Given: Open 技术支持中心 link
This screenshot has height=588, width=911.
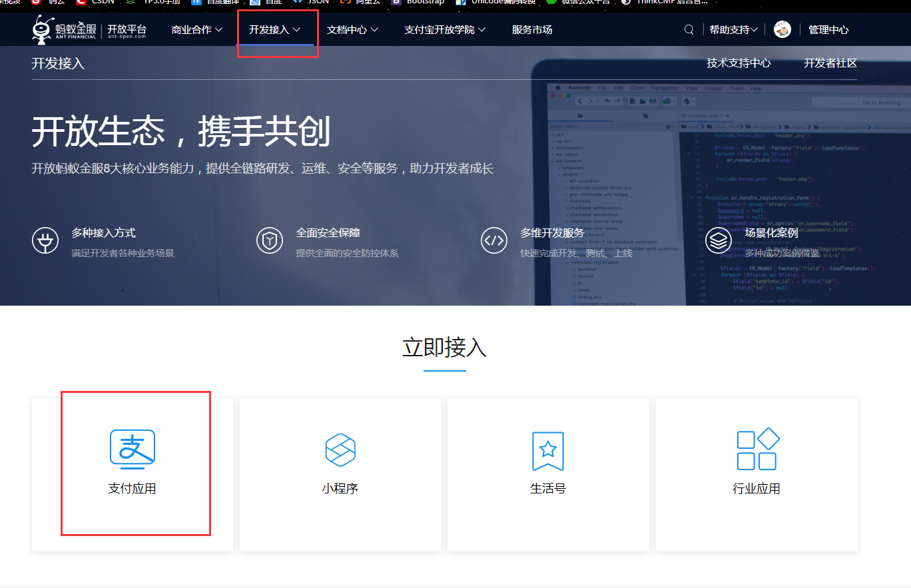Looking at the screenshot, I should [x=739, y=63].
